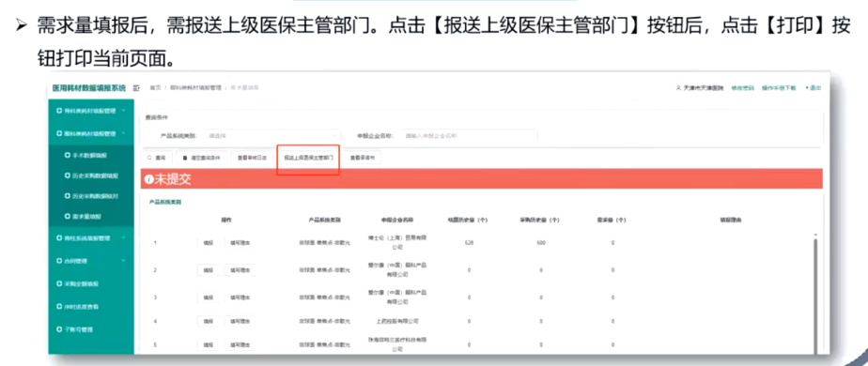Viewport: 868px width, 366px height.
Task: Expand the 合同管理 menu chevron
Action: point(123,261)
